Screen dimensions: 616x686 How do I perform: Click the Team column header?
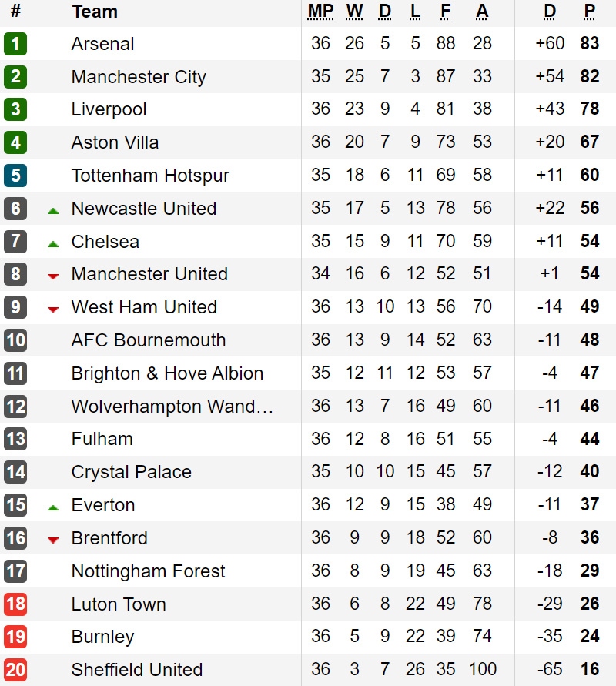(95, 12)
